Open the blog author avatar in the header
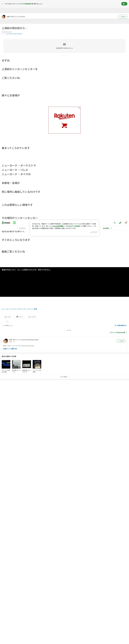Viewport: 129px width, 644px height. coord(4,17)
